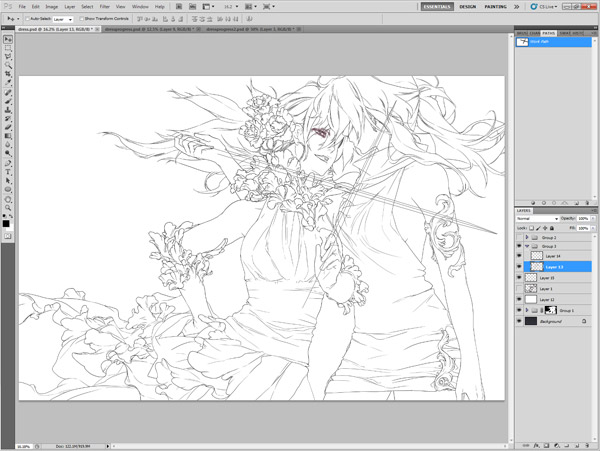Select the 3D Object Rotate tool

pyautogui.click(x=8, y=199)
